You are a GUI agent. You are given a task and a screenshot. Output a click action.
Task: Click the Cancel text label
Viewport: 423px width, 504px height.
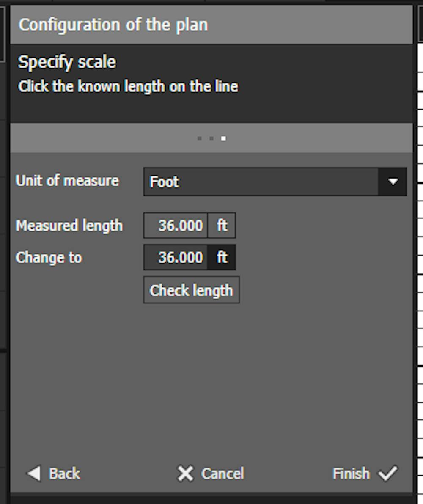(222, 474)
